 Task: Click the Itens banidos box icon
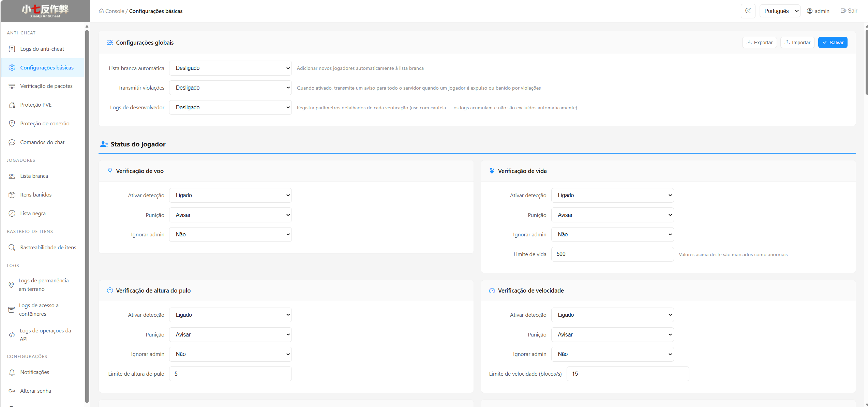[12, 195]
